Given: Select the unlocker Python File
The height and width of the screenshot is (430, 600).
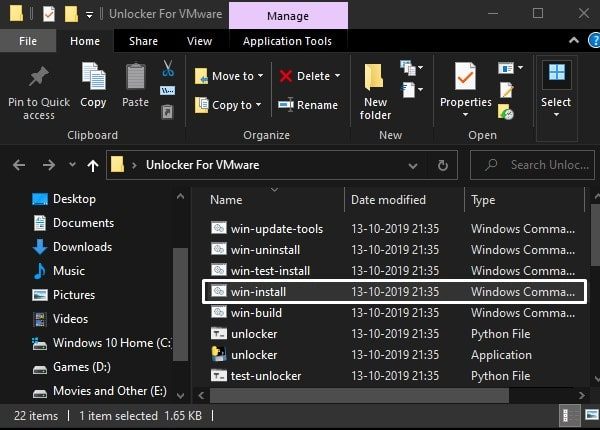Looking at the screenshot, I should click(254, 334).
